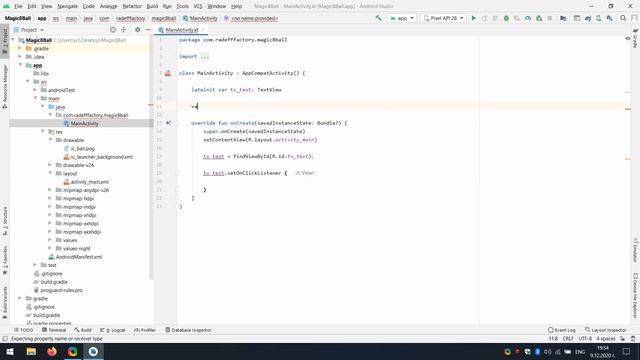
Task: Open the VCS menu
Action: 198,6
